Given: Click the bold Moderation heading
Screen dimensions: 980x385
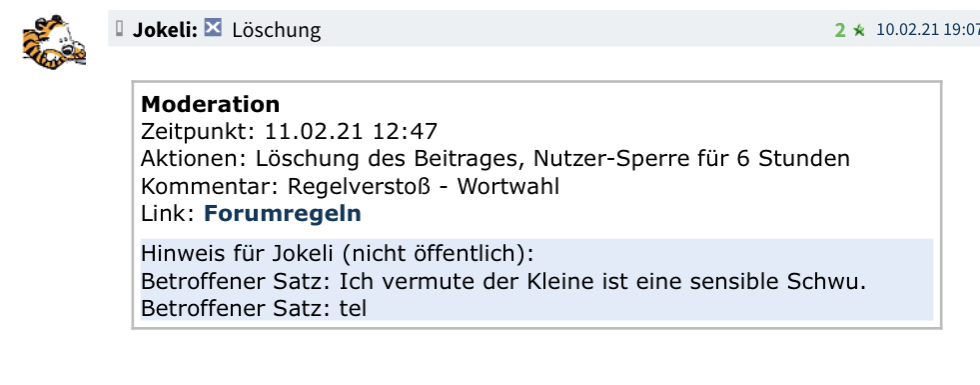Looking at the screenshot, I should pyautogui.click(x=211, y=104).
